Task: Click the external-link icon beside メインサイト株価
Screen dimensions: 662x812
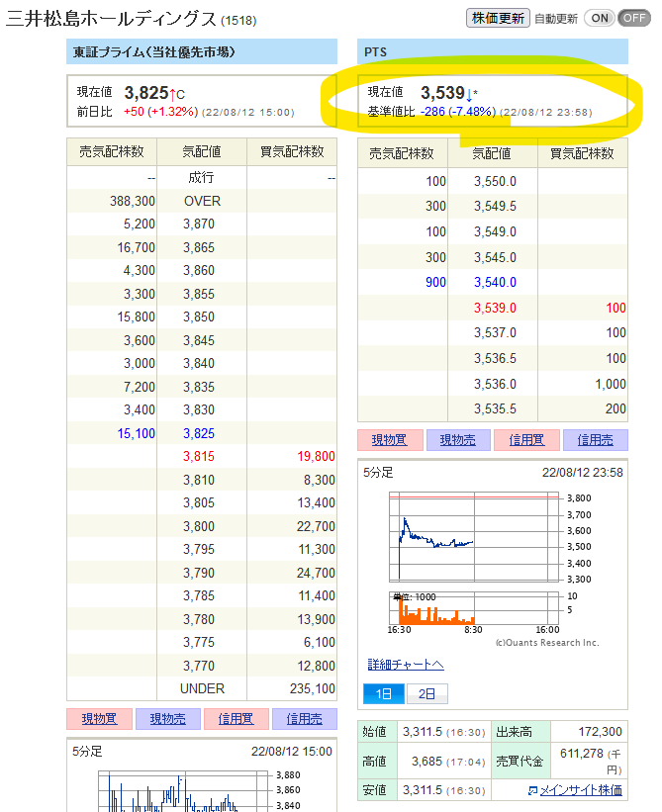Action: pos(532,791)
